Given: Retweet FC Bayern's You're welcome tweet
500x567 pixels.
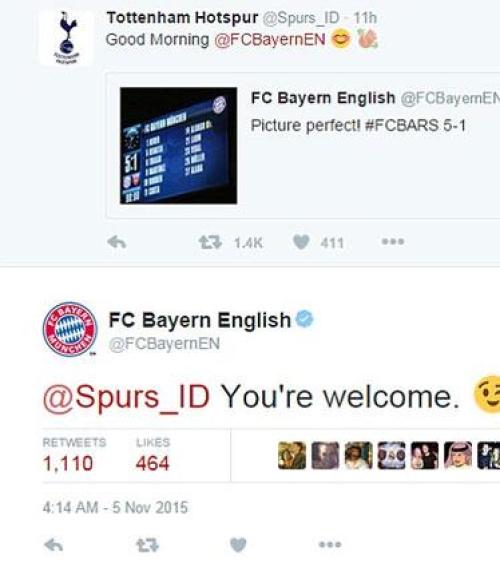Looking at the screenshot, I should point(148,545).
